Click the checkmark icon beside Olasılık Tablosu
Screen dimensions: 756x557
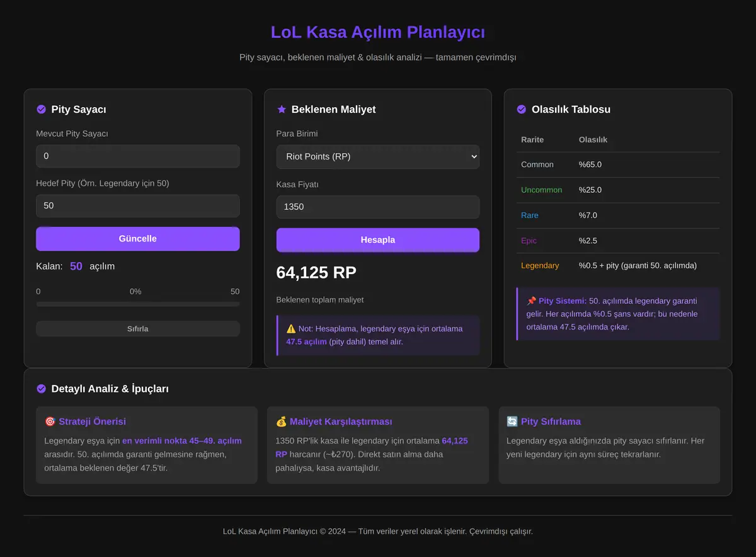[522, 110]
